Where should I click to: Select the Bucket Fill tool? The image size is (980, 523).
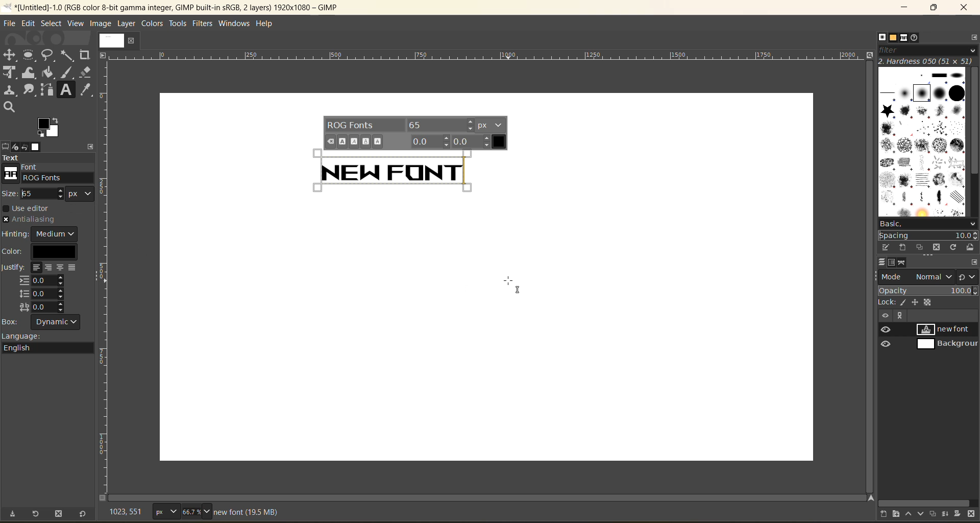(48, 73)
